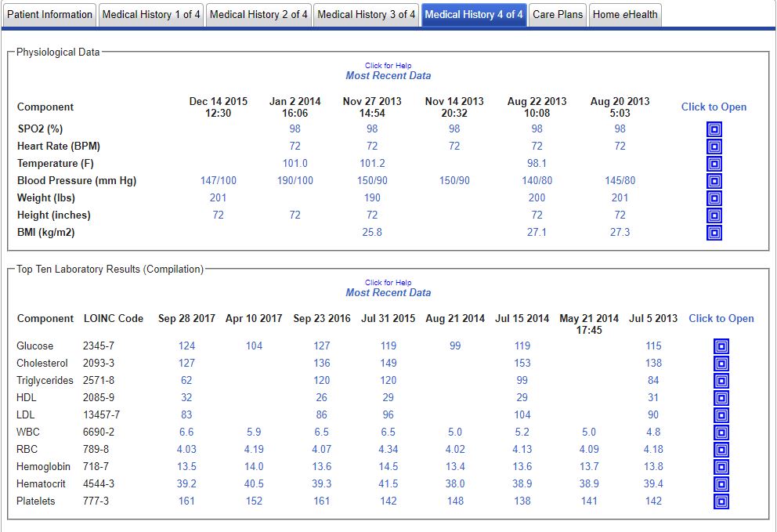Open the Weight (lbs) detail icon
Viewport: 777px width, 532px height.
(x=714, y=198)
